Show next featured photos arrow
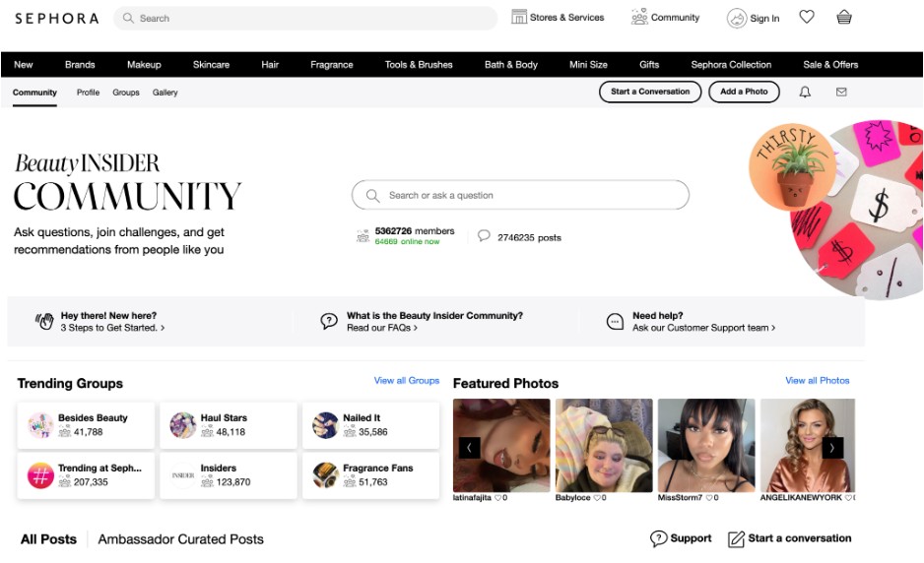This screenshot has height=563, width=924. (x=832, y=448)
